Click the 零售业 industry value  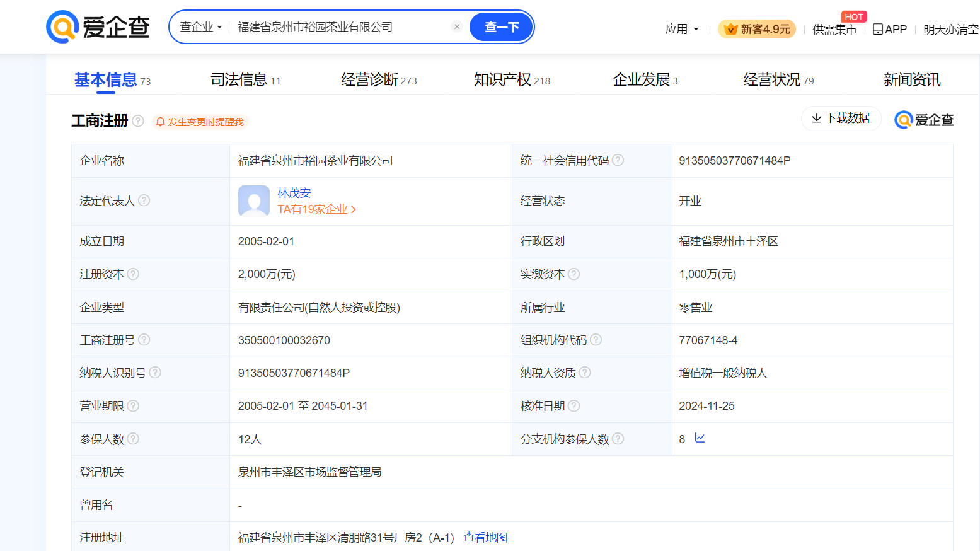[x=695, y=308]
